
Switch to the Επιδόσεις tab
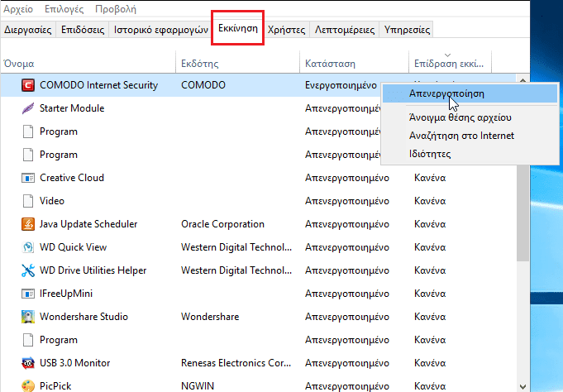[x=83, y=30]
